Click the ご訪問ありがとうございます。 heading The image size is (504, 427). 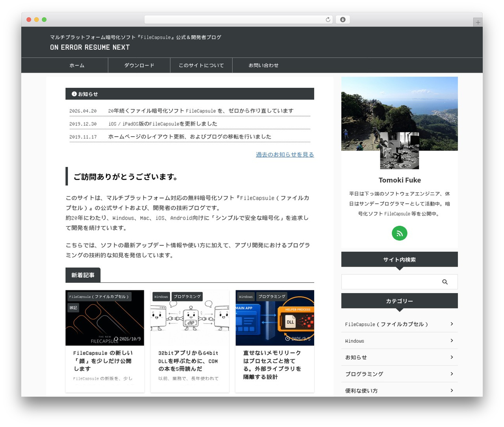[x=126, y=177]
